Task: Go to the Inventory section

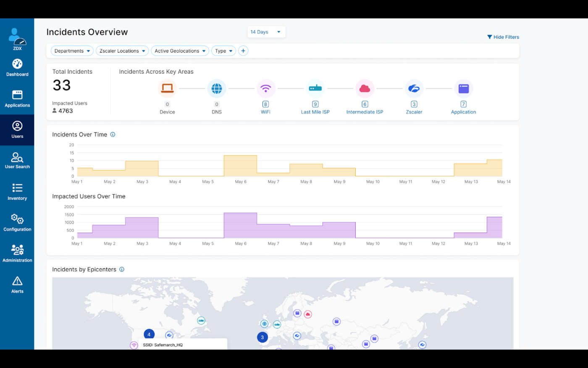Action: click(17, 191)
